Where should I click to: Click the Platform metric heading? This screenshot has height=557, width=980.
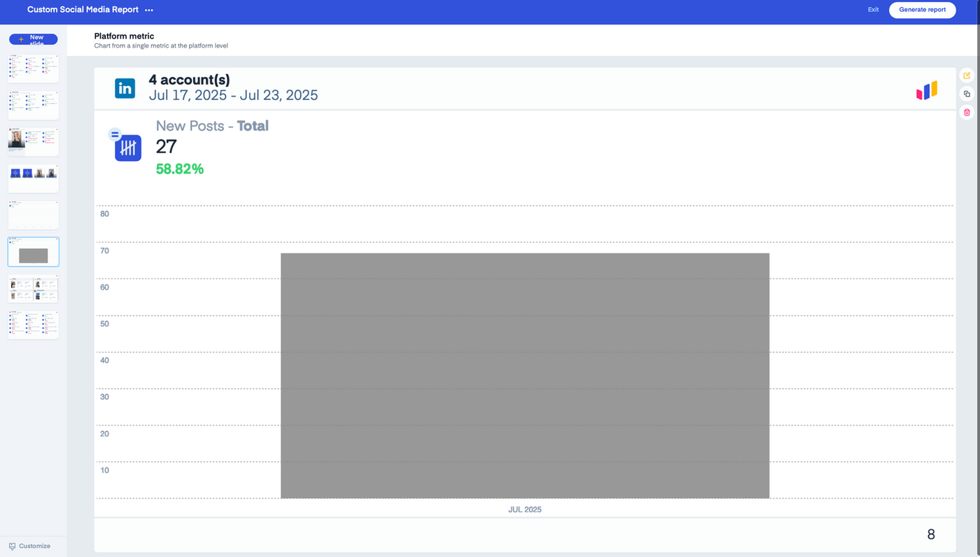coord(124,36)
